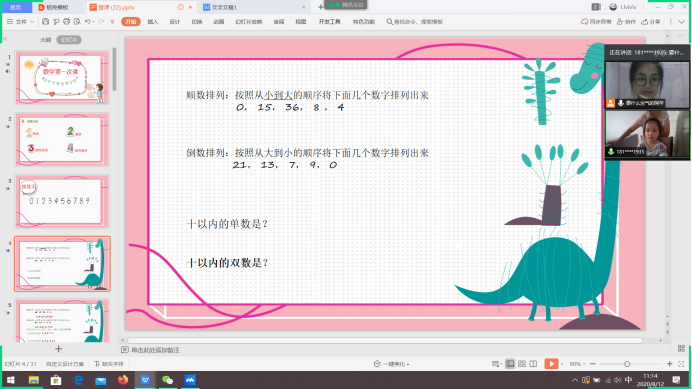The height and width of the screenshot is (389, 692).
Task: Click the fit-to-window icon beside the zoom slider
Action: pyautogui.click(x=681, y=364)
